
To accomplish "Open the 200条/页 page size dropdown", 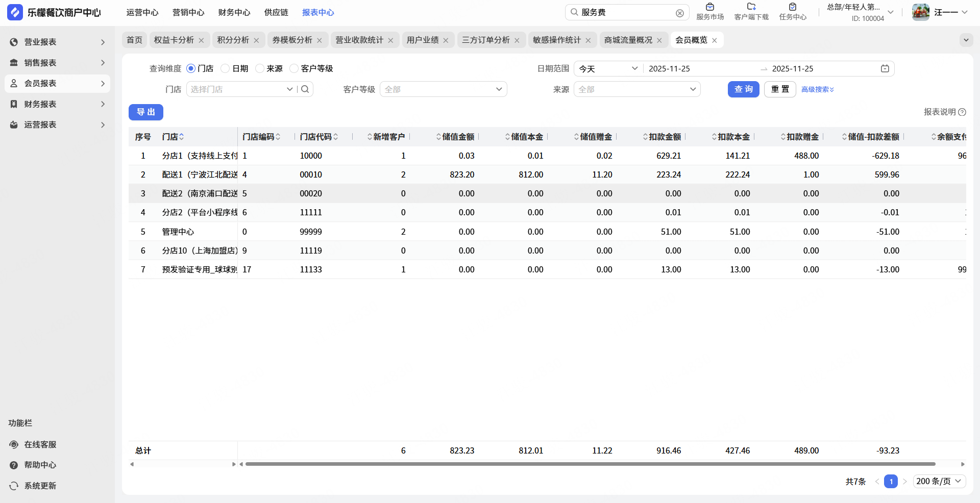I will point(939,482).
